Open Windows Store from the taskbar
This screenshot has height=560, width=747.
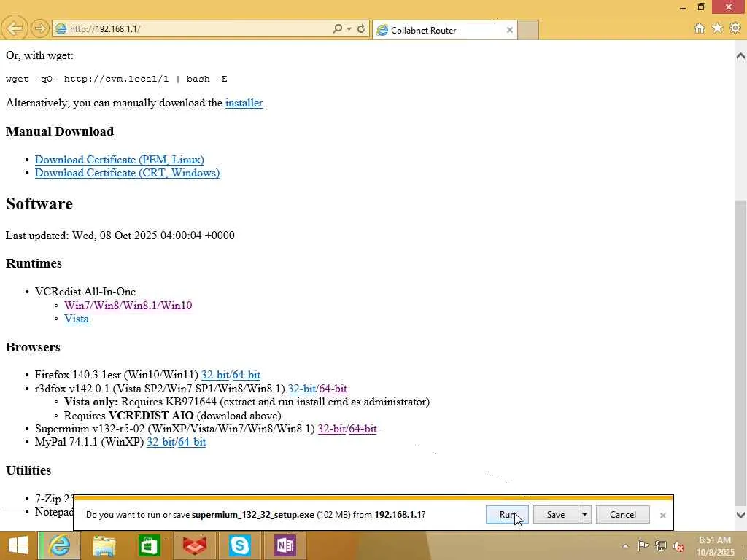[x=149, y=545]
